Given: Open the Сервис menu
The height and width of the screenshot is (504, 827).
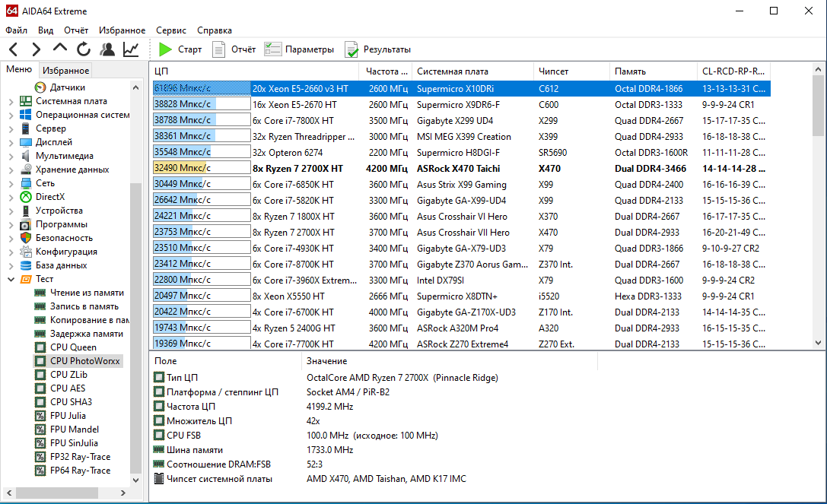Looking at the screenshot, I should (171, 30).
